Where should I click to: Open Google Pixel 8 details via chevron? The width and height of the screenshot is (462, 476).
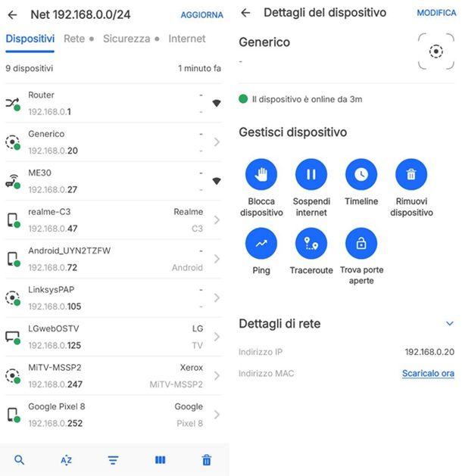(x=217, y=415)
